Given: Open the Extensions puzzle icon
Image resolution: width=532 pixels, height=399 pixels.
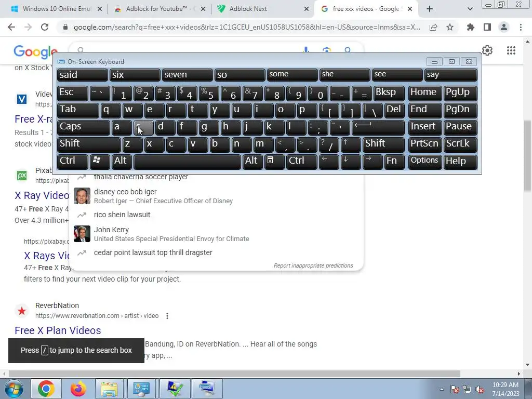Looking at the screenshot, I should [x=471, y=27].
